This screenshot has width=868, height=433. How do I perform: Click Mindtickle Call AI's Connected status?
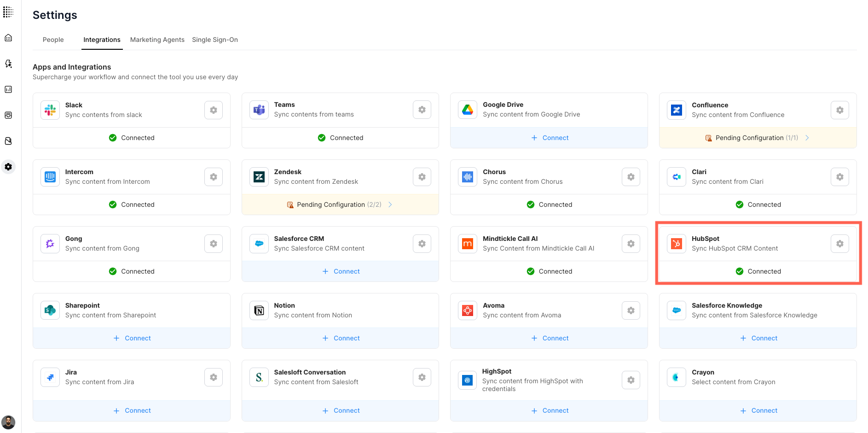[x=549, y=271]
